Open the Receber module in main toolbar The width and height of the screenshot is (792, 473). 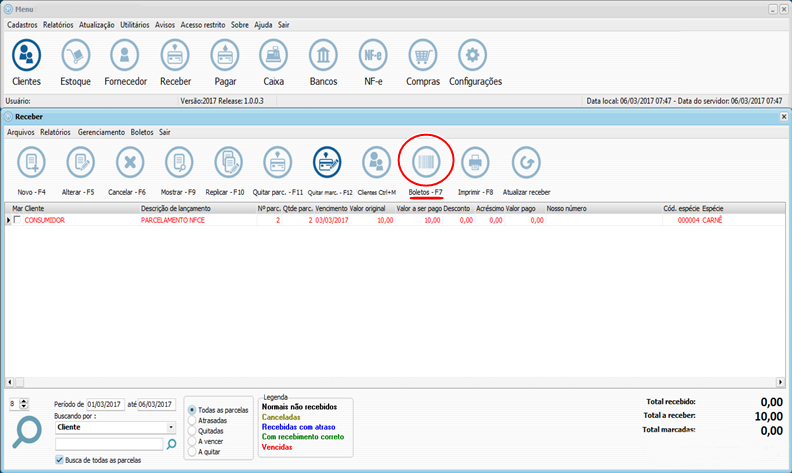tap(175, 55)
